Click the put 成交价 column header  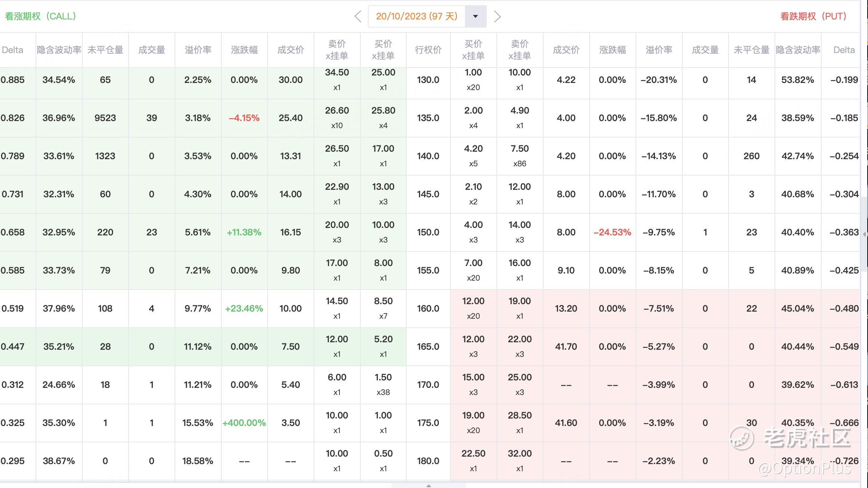566,50
